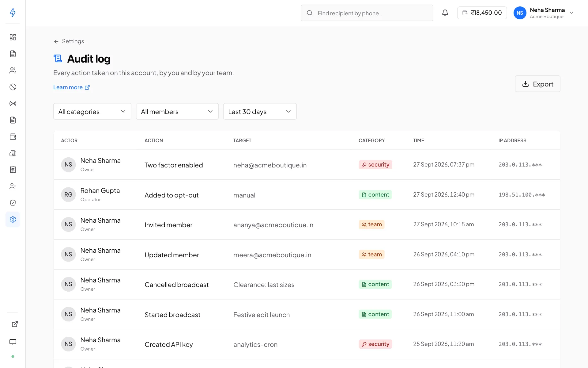
Task: Click the Created API key action
Action: coord(169,344)
